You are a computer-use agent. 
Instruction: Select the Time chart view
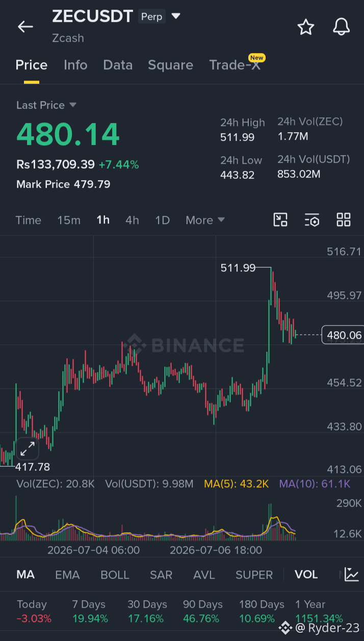point(28,220)
